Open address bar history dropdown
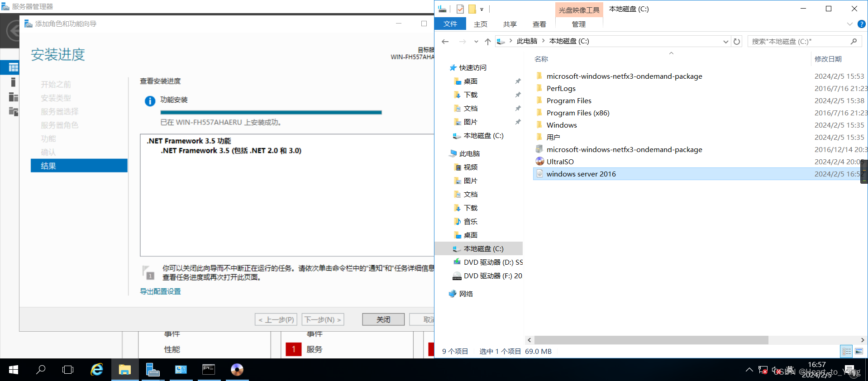Image resolution: width=868 pixels, height=381 pixels. [x=725, y=41]
